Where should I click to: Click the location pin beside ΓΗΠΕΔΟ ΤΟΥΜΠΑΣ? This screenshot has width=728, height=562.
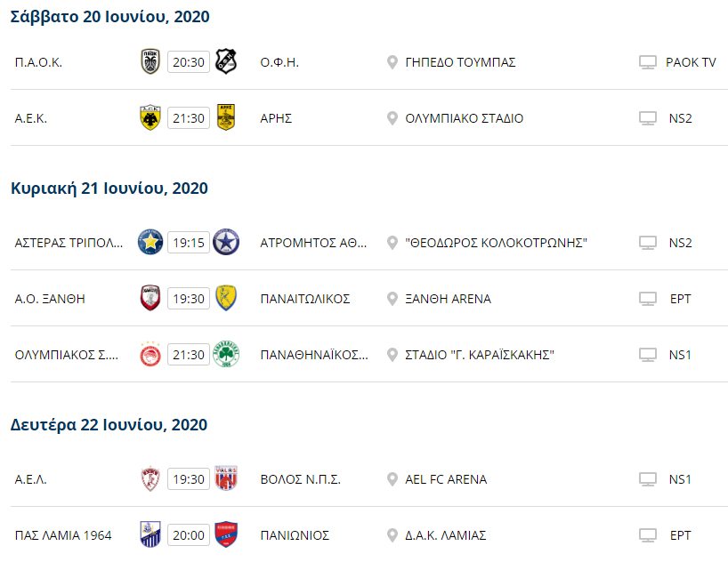[x=392, y=62]
